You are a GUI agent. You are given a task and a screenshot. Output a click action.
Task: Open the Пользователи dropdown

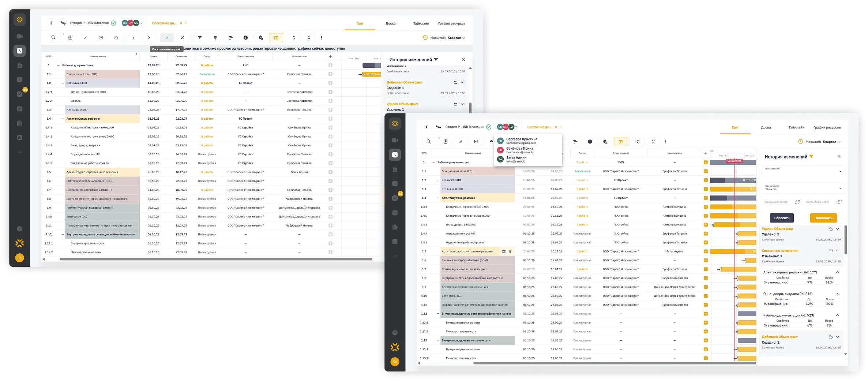point(803,171)
